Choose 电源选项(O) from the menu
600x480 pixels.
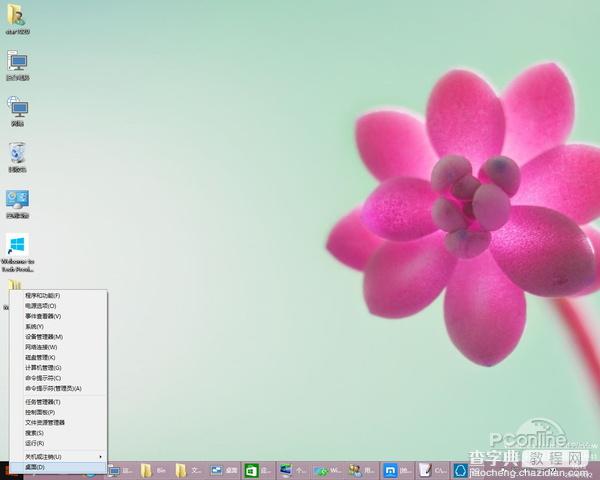tap(58, 306)
